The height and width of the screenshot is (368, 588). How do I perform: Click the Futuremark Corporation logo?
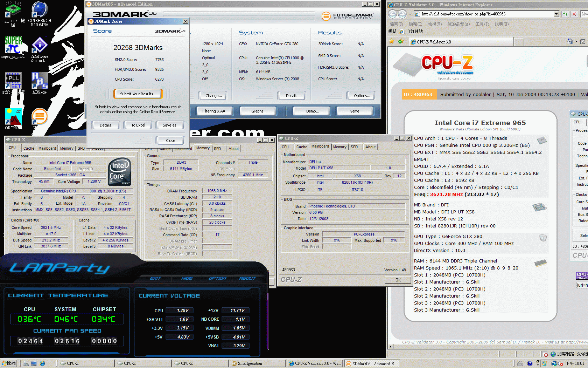coord(347,16)
